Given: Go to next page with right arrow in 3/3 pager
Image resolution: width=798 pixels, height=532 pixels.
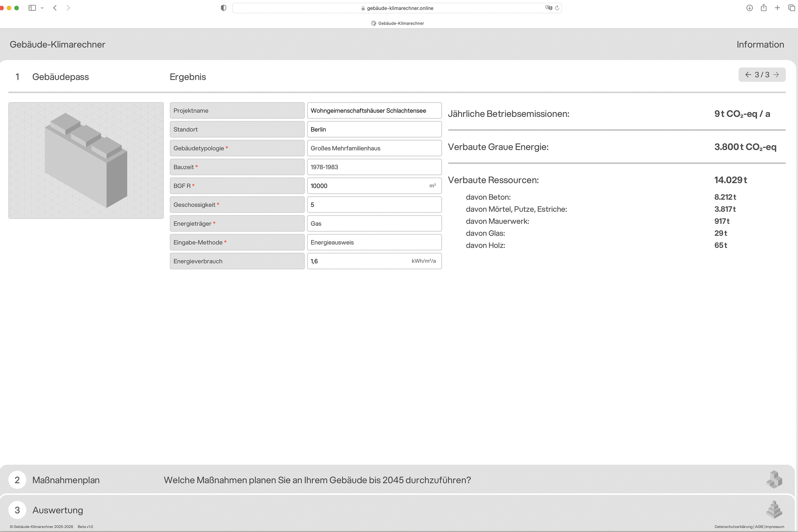Looking at the screenshot, I should [x=776, y=75].
